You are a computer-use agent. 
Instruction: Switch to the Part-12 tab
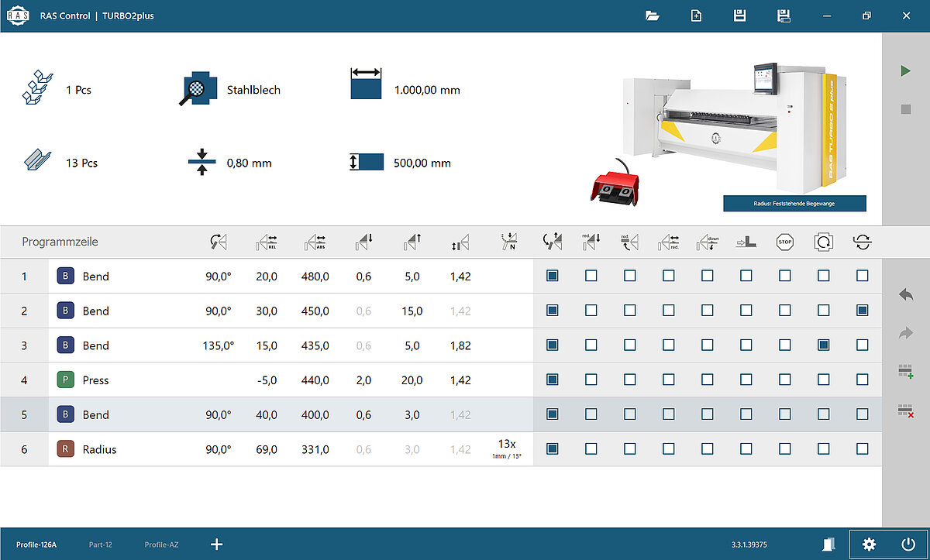coord(100,545)
